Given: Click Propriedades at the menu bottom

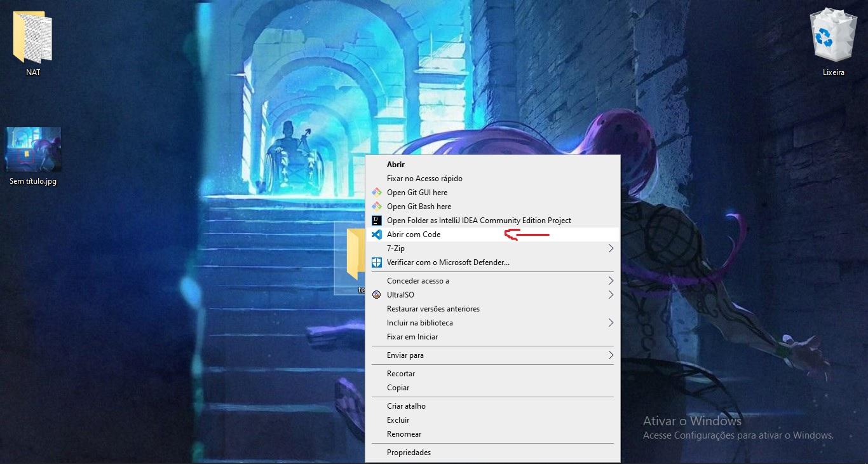Looking at the screenshot, I should coord(409,452).
